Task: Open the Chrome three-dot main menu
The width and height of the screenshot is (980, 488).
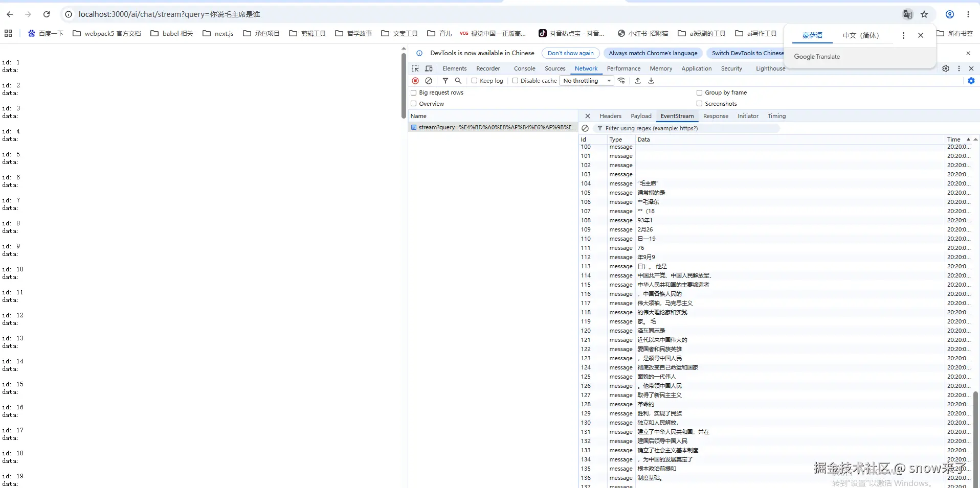Action: (x=968, y=14)
